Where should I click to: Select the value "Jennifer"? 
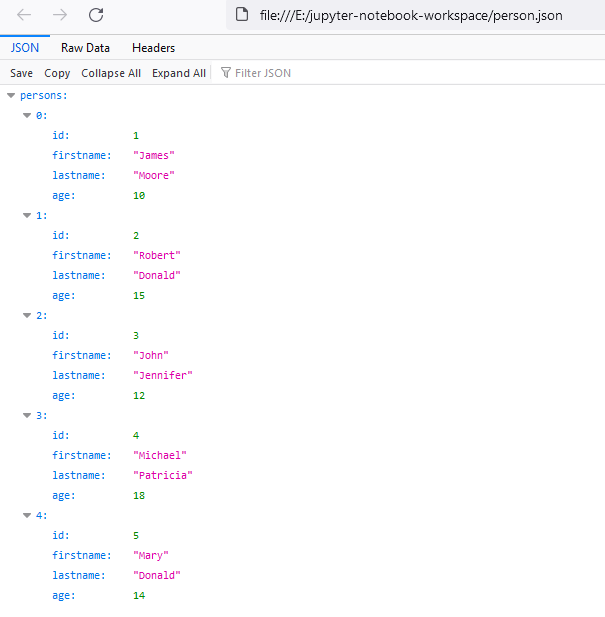pos(162,375)
